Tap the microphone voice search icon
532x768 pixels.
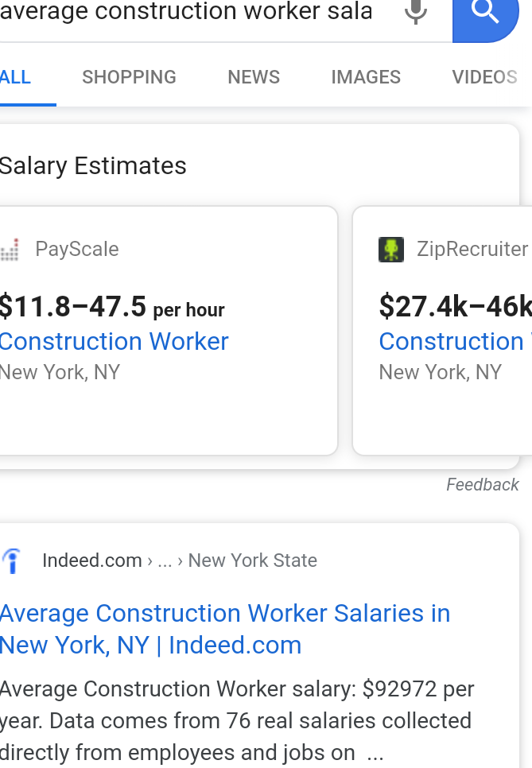(x=415, y=11)
